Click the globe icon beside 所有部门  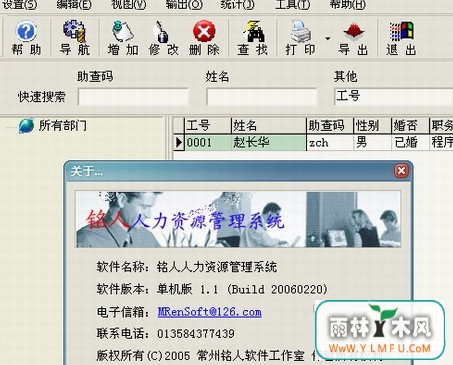(26, 126)
